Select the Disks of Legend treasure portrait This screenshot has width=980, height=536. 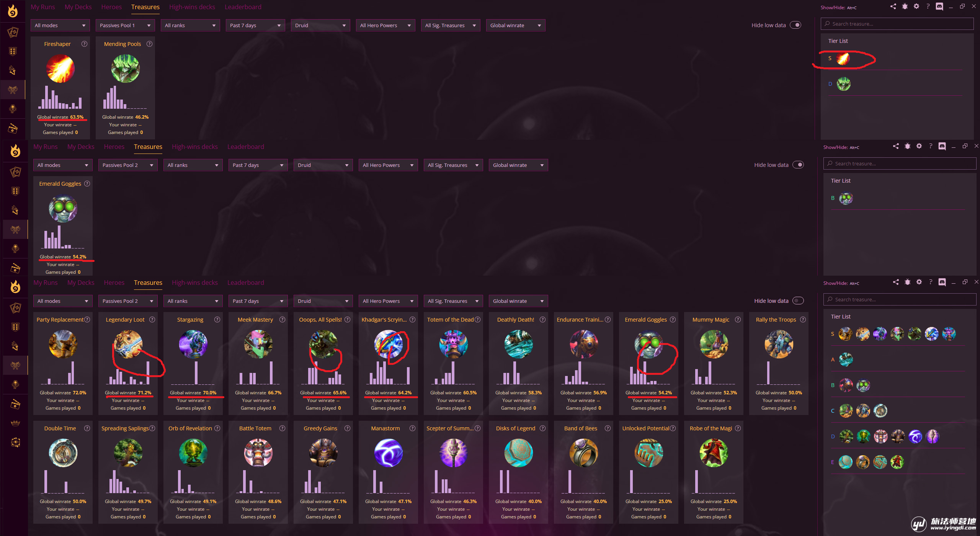tap(518, 453)
